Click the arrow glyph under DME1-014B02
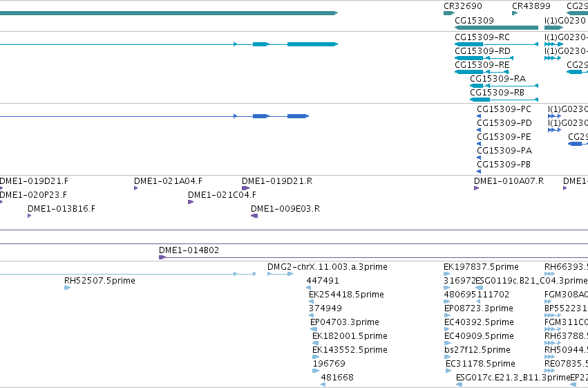The image size is (588, 388). pyautogui.click(x=162, y=257)
